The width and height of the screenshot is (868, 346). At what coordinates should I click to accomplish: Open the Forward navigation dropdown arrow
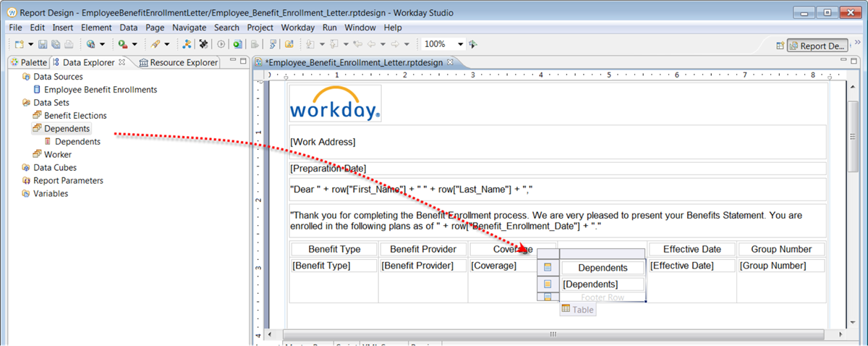[407, 44]
